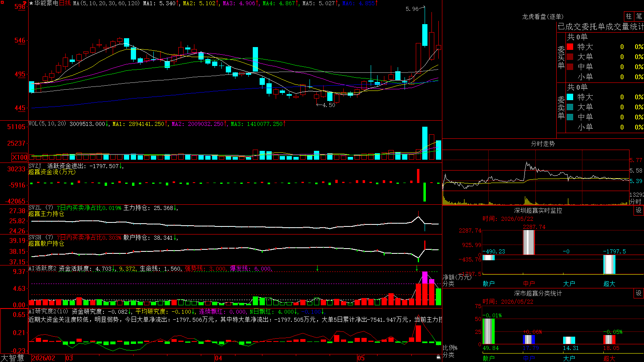The width and height of the screenshot is (644, 362).
Task: Select 超大 category in 深圳超赢实时监控 chart
Action: [x=609, y=284]
